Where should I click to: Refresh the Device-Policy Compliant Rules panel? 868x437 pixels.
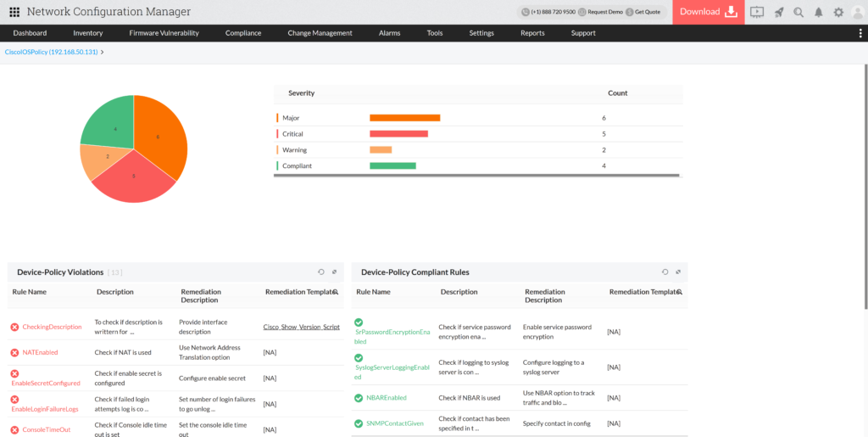pos(665,272)
